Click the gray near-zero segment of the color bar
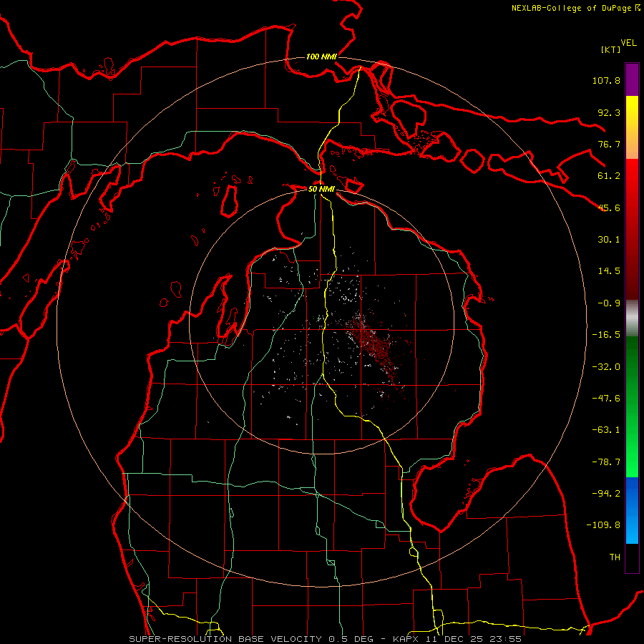Viewport: 644px width, 644px height. pyautogui.click(x=632, y=318)
